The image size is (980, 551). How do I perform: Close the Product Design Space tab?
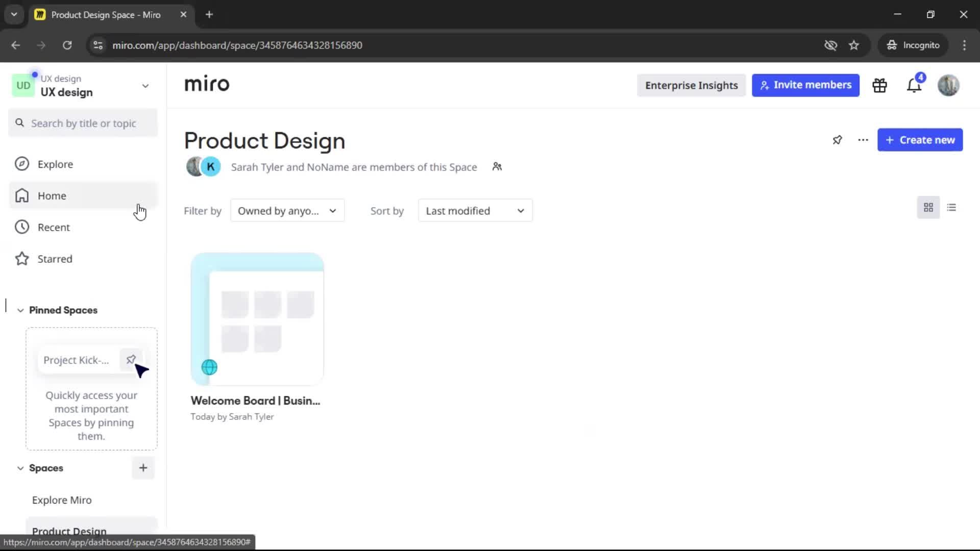tap(183, 15)
